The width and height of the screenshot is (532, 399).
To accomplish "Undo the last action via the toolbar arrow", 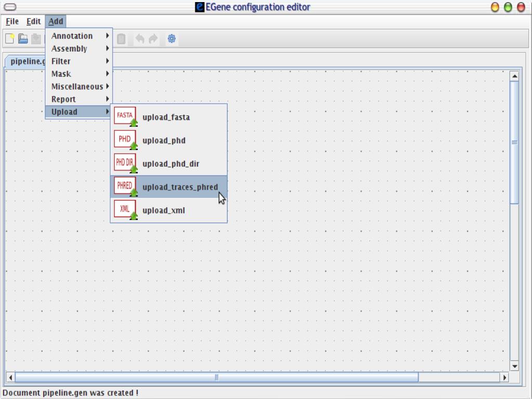I will (x=140, y=38).
